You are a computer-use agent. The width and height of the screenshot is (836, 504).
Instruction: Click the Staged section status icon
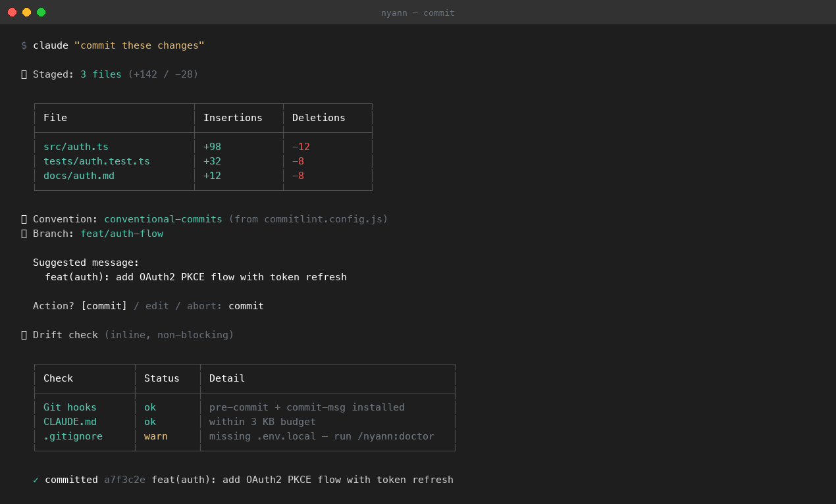tap(24, 74)
